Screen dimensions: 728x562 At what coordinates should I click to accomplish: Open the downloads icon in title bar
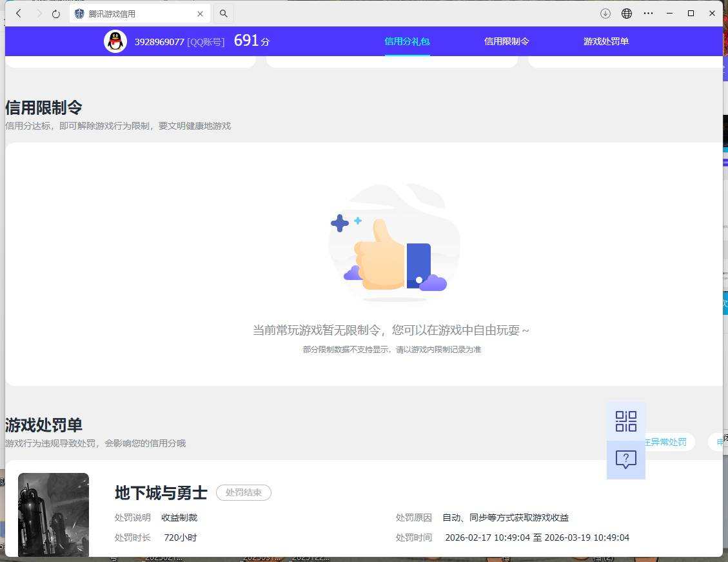click(605, 14)
